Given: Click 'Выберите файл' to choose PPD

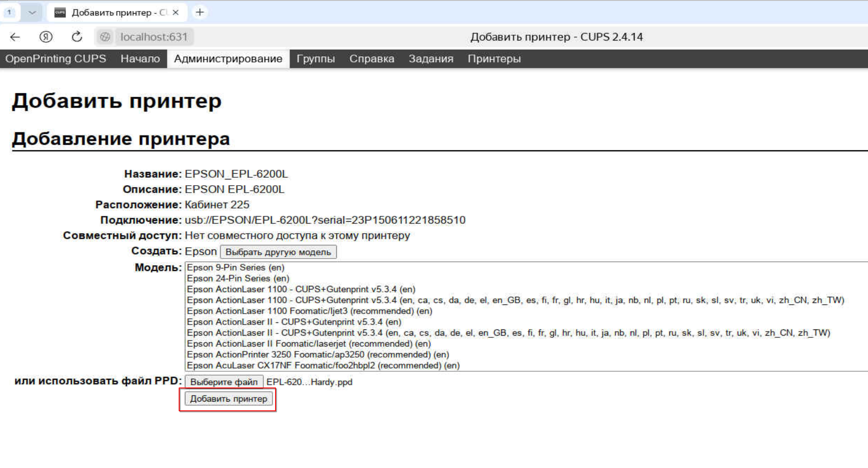Looking at the screenshot, I should point(224,382).
